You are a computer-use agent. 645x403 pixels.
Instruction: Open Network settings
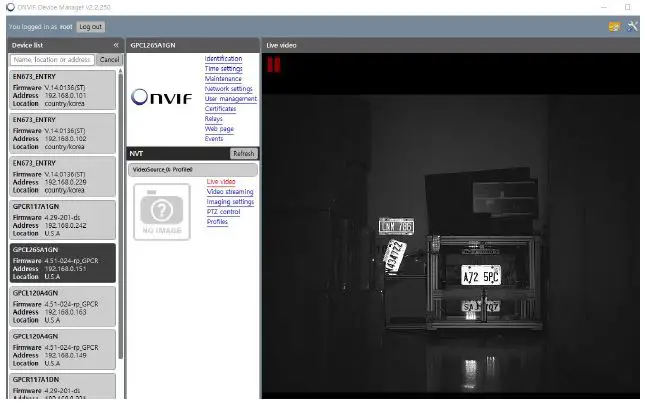click(x=228, y=89)
